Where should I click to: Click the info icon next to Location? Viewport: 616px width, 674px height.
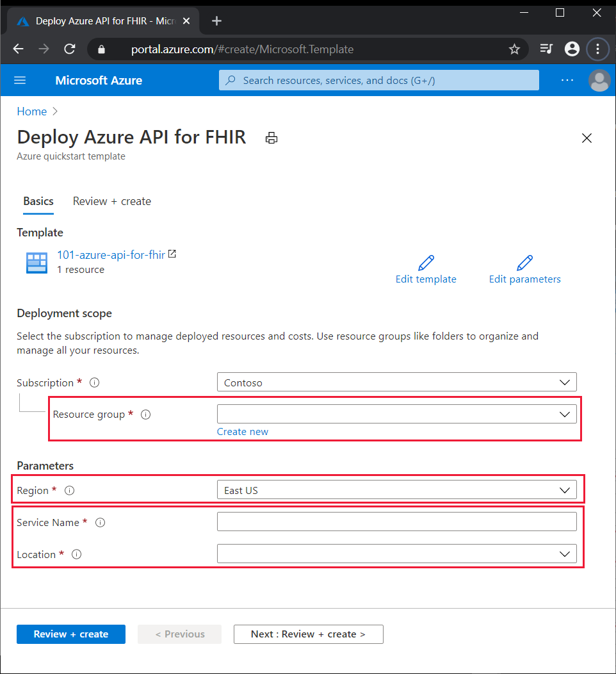point(76,554)
